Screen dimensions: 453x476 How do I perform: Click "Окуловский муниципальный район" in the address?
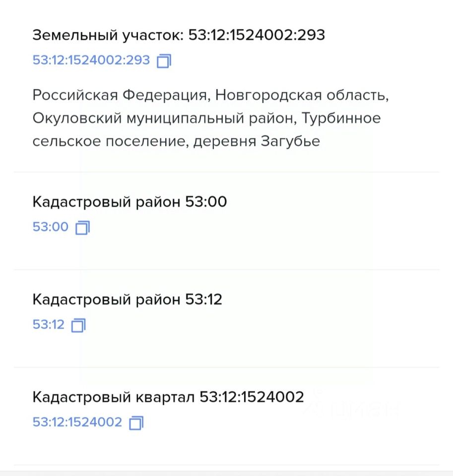click(x=164, y=119)
